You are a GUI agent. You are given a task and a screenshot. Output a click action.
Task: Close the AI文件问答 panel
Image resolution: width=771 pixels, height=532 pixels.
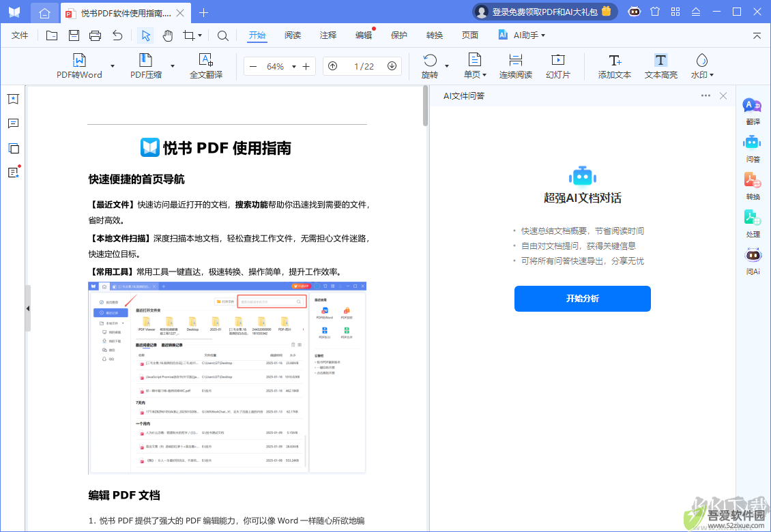click(723, 96)
